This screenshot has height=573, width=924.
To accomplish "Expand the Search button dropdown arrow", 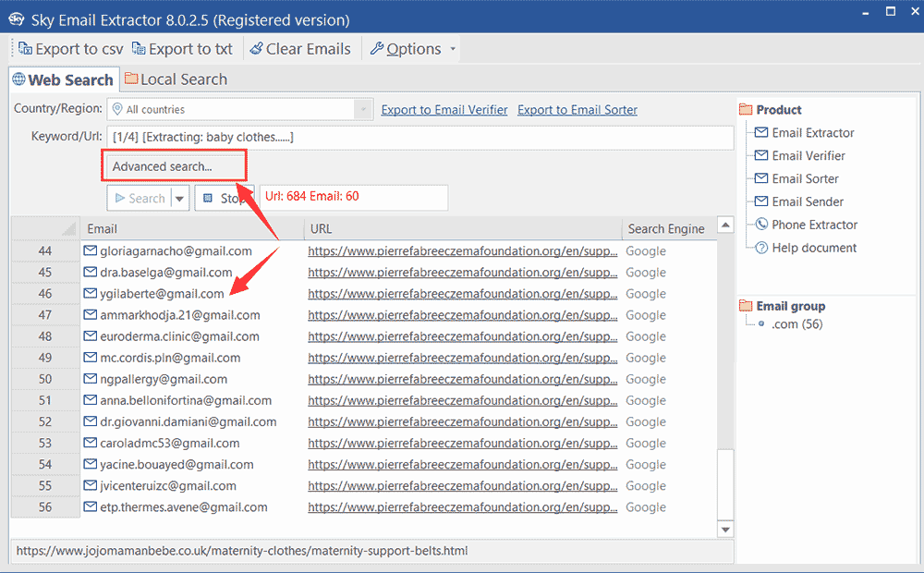I will [x=180, y=199].
